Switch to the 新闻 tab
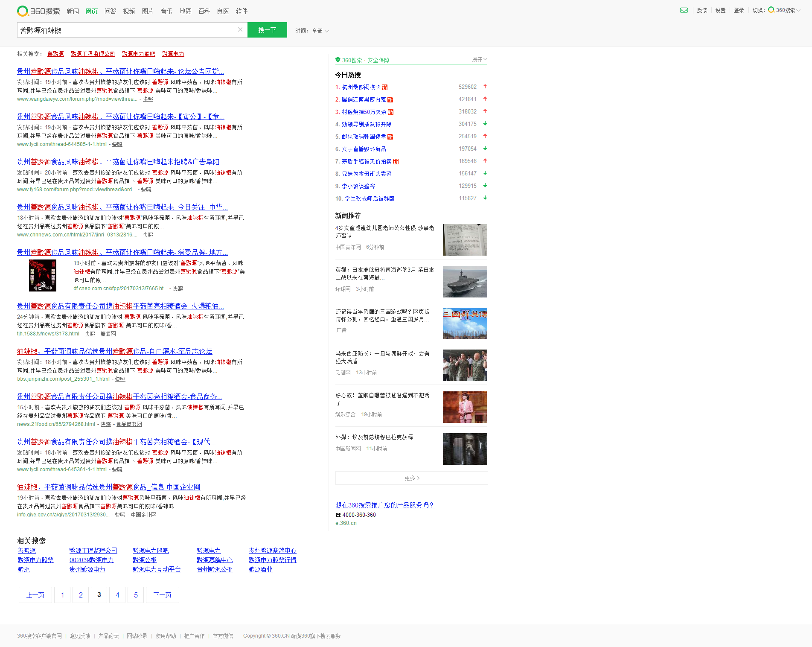Viewport: 812px width, 647px height. pos(73,11)
